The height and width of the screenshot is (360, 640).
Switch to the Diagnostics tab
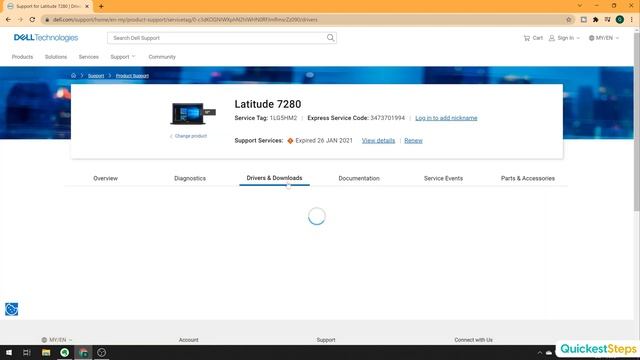pos(190,178)
